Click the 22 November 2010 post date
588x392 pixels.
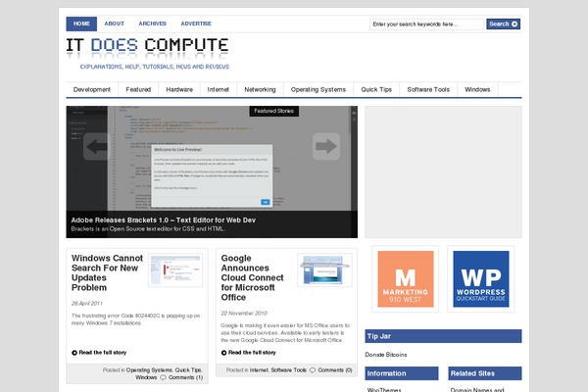[x=244, y=313]
